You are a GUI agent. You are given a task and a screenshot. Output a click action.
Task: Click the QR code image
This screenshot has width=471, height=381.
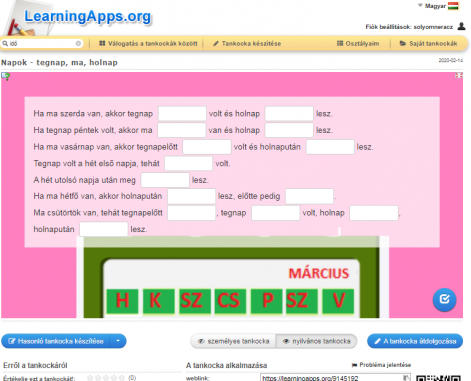coord(438,378)
